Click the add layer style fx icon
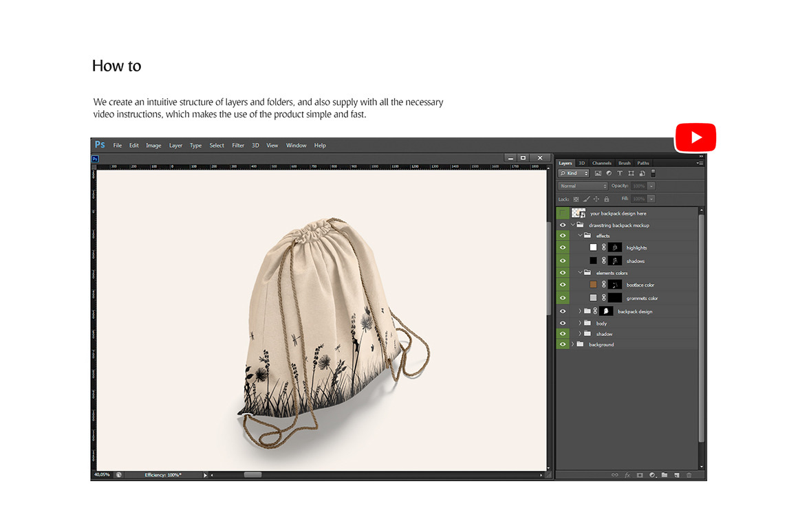Image resolution: width=798 pixels, height=532 pixels. (x=627, y=475)
